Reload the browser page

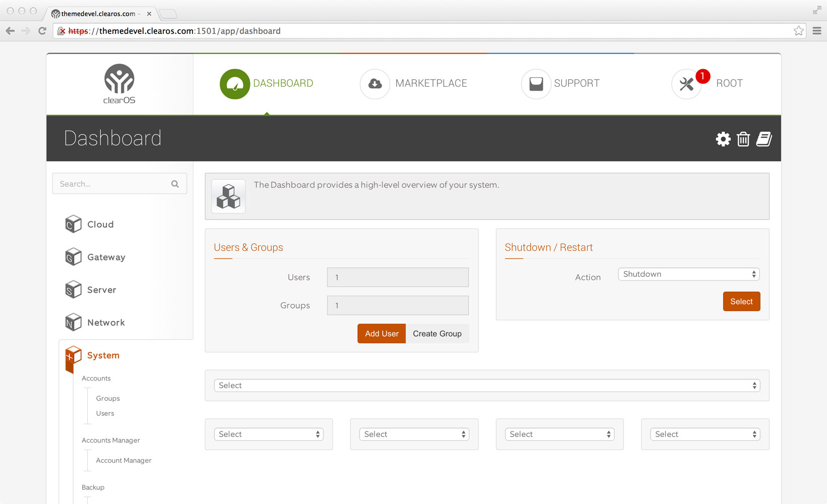[x=42, y=31]
